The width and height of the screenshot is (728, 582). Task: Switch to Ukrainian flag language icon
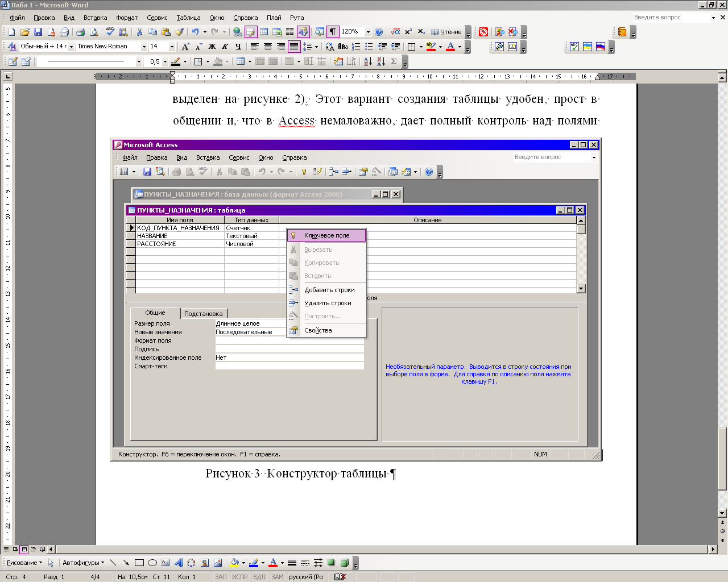pyautogui.click(x=588, y=47)
